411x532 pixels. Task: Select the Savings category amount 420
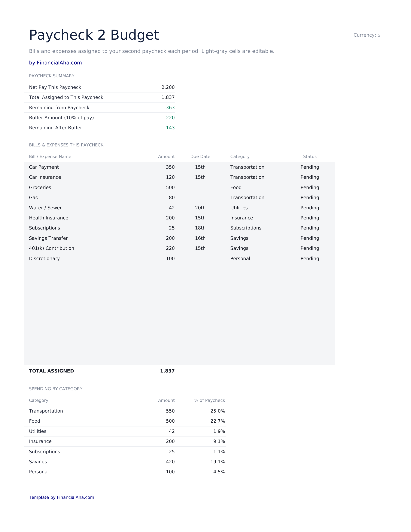[170, 462]
